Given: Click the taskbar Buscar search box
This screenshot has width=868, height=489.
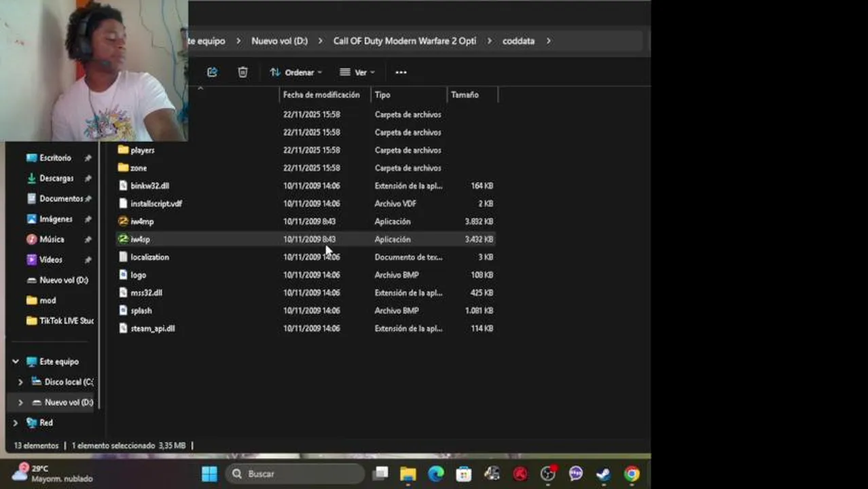Looking at the screenshot, I should point(294,473).
